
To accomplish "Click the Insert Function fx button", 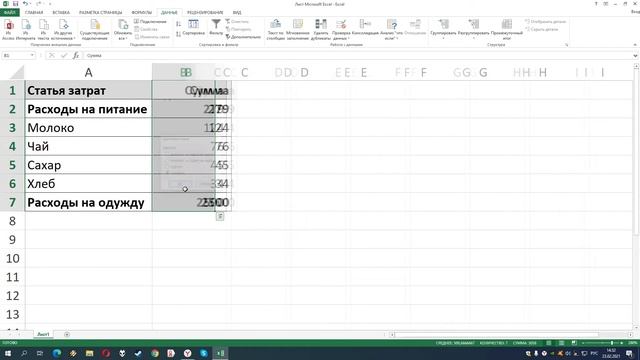I will click(76, 55).
